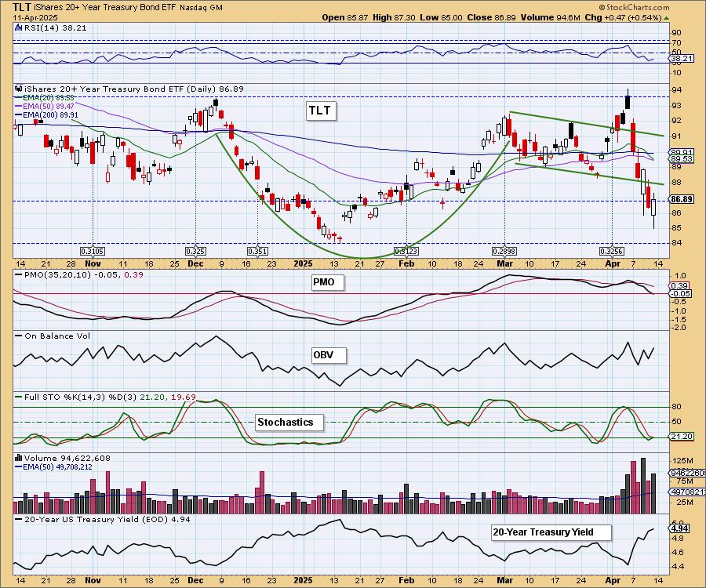Click the candlestick icon beside the Daily price legend
Screen dimensions: 706x588
point(19,89)
